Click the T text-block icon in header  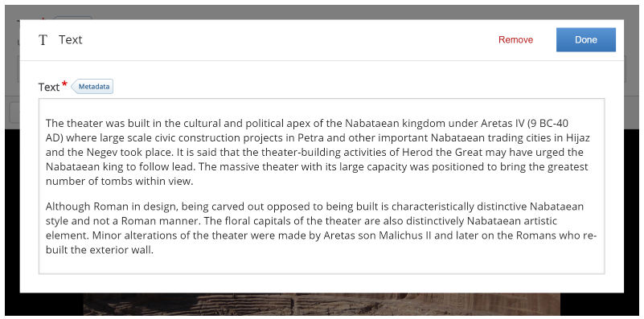(43, 40)
